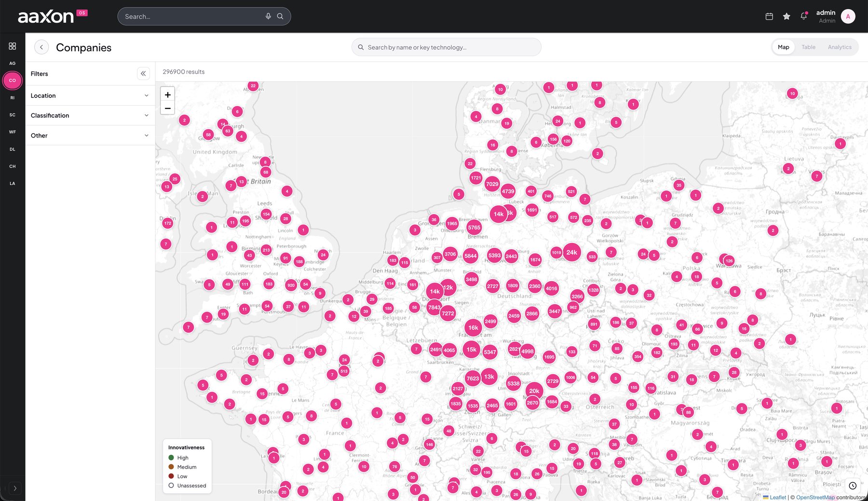Click the High innovativeness legend swatch
The width and height of the screenshot is (868, 501).
pos(171,458)
